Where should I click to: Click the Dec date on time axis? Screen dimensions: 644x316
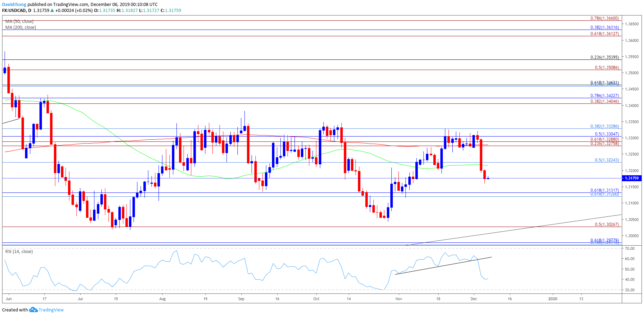pos(474,299)
